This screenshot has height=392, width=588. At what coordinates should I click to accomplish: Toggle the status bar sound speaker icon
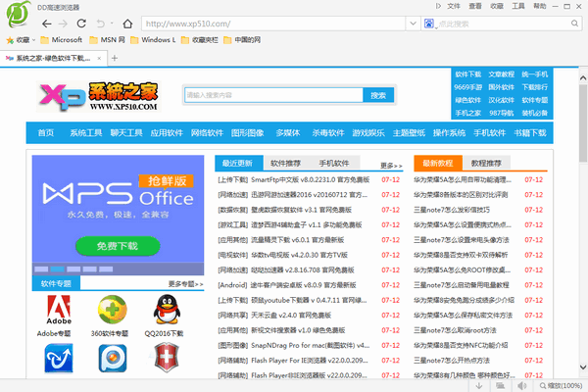521,385
